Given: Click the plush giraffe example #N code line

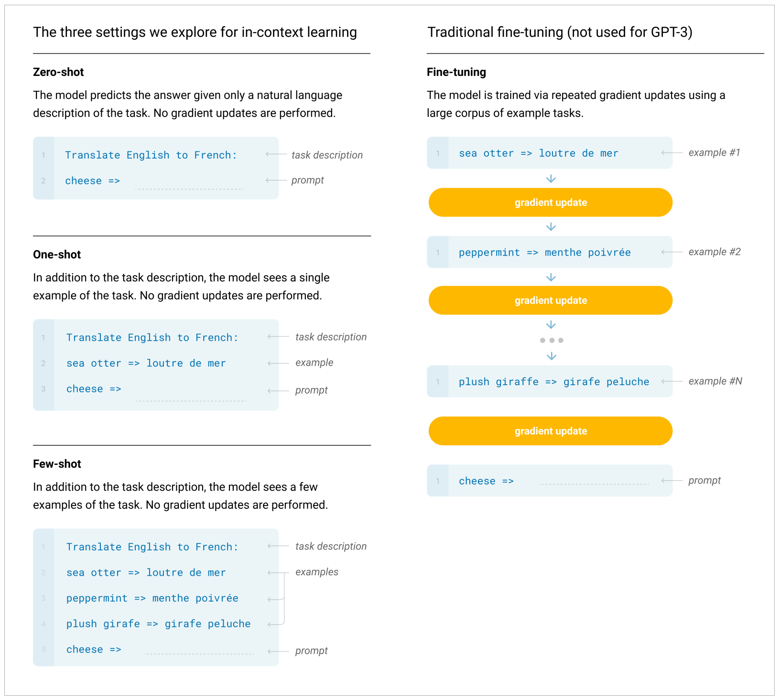Looking at the screenshot, I should (553, 382).
